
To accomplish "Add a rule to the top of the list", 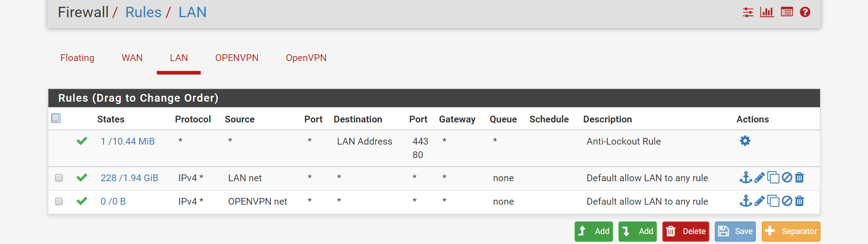I will 594,231.
